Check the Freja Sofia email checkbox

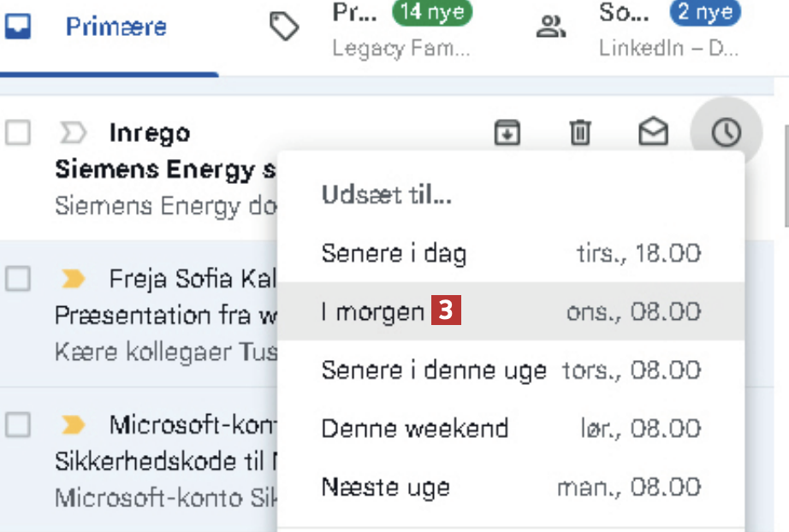tap(19, 278)
